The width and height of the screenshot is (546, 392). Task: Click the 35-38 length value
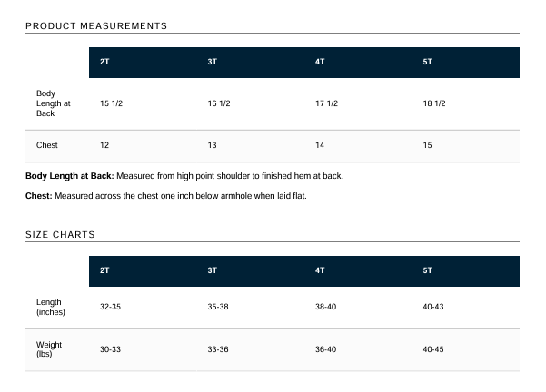(x=218, y=307)
